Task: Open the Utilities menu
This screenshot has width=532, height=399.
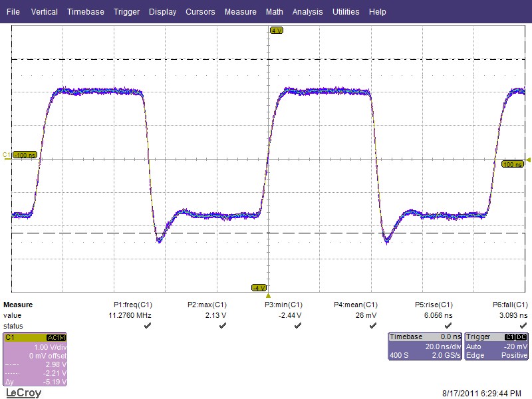Action: pos(346,11)
